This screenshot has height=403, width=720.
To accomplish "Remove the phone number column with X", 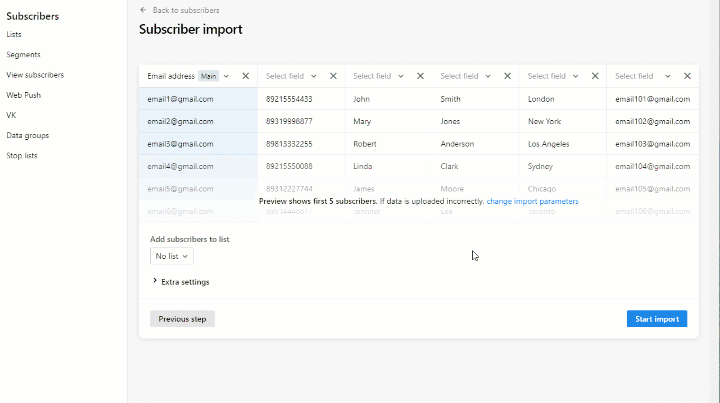I will (333, 76).
